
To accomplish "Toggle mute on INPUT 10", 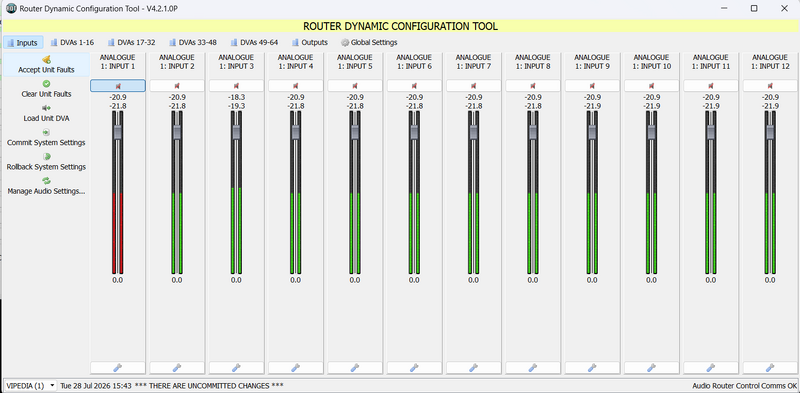I will 652,86.
